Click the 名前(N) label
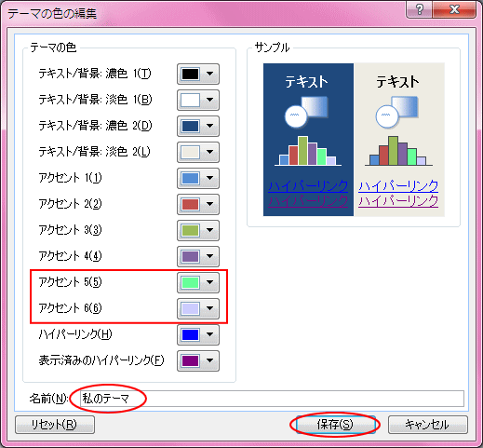This screenshot has height=448, width=483. [x=48, y=399]
